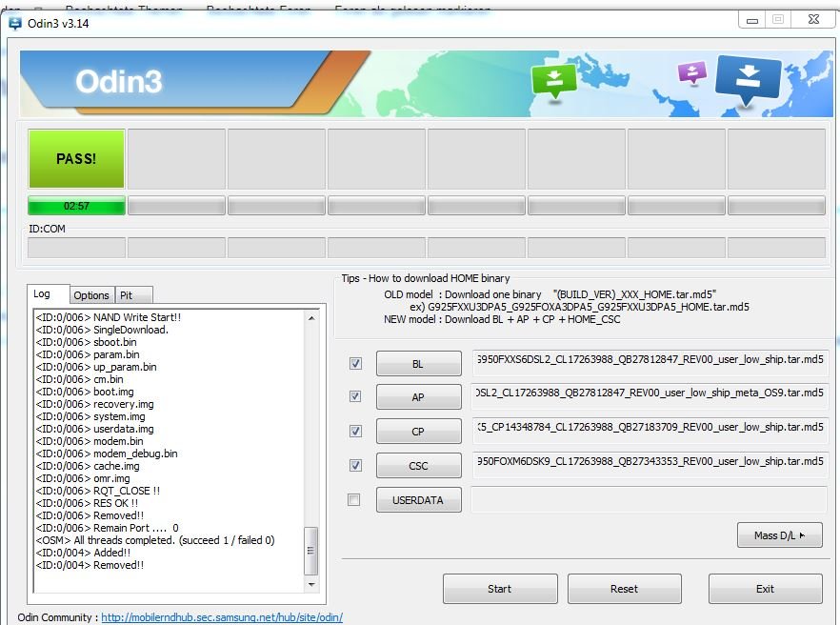Browse for a USERDATA file
840x625 pixels.
pos(418,500)
